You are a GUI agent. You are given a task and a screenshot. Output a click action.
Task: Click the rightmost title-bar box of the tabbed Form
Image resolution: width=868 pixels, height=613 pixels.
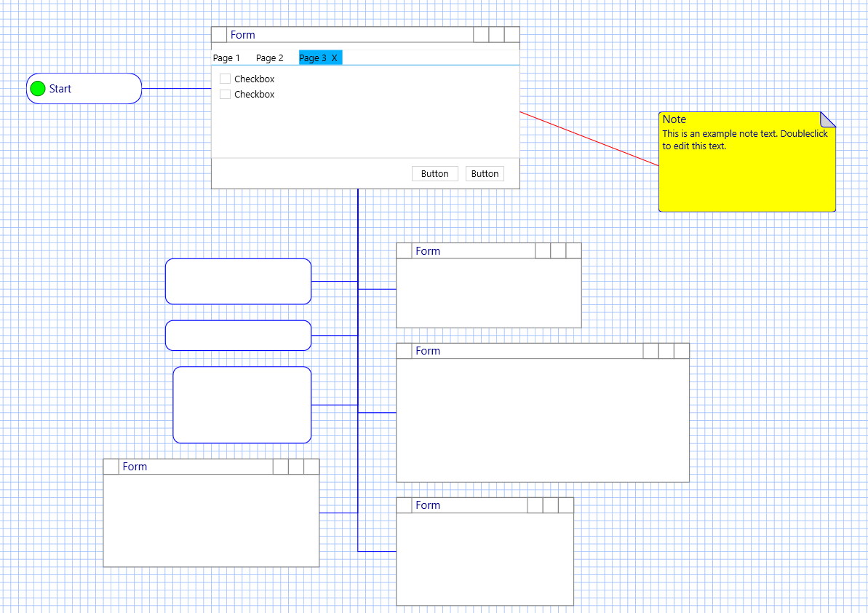pos(512,34)
